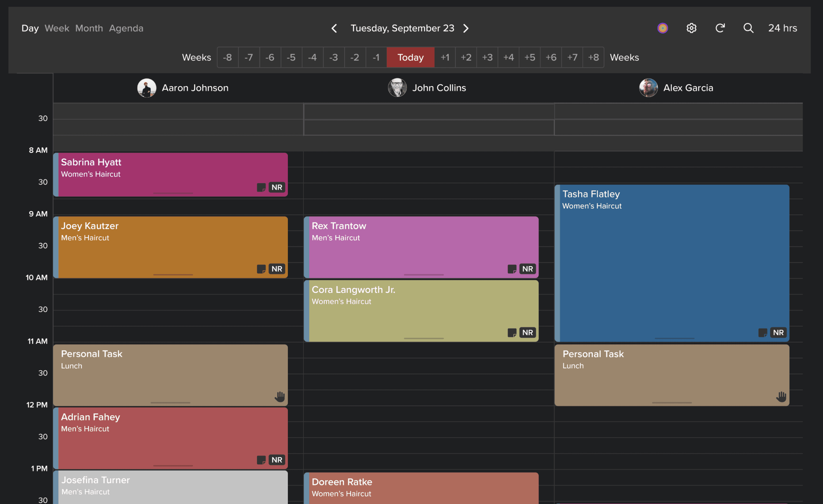This screenshot has height=504, width=823.
Task: Click the colorful profile icon in the toolbar
Action: tap(663, 28)
